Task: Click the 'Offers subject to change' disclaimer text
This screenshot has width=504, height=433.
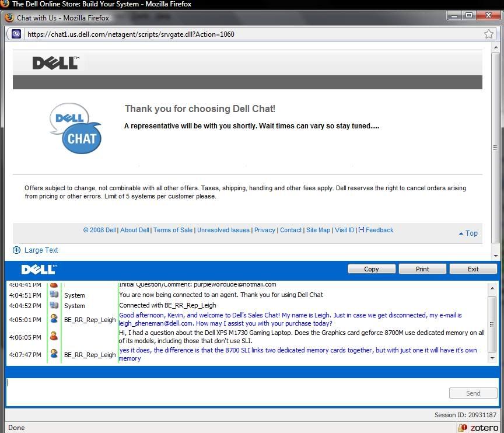Action: pos(245,192)
